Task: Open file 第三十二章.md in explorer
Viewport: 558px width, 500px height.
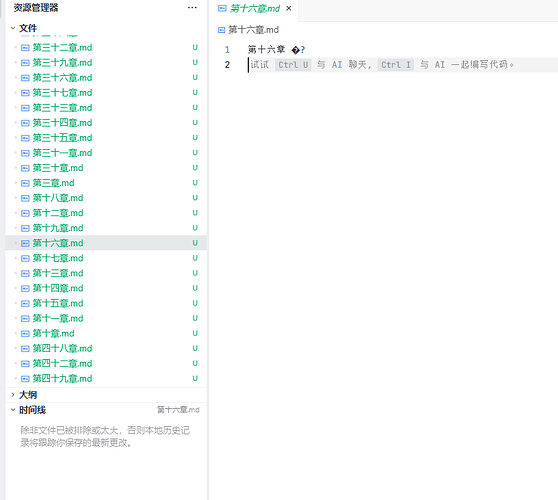Action: click(106, 48)
